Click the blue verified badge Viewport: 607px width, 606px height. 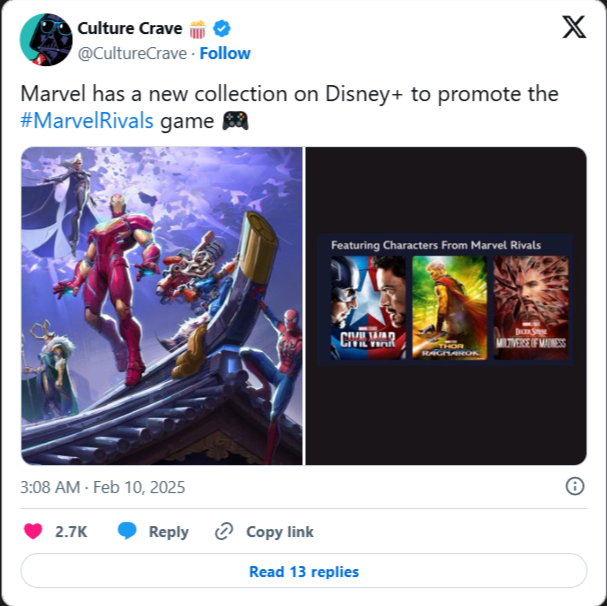[x=222, y=29]
